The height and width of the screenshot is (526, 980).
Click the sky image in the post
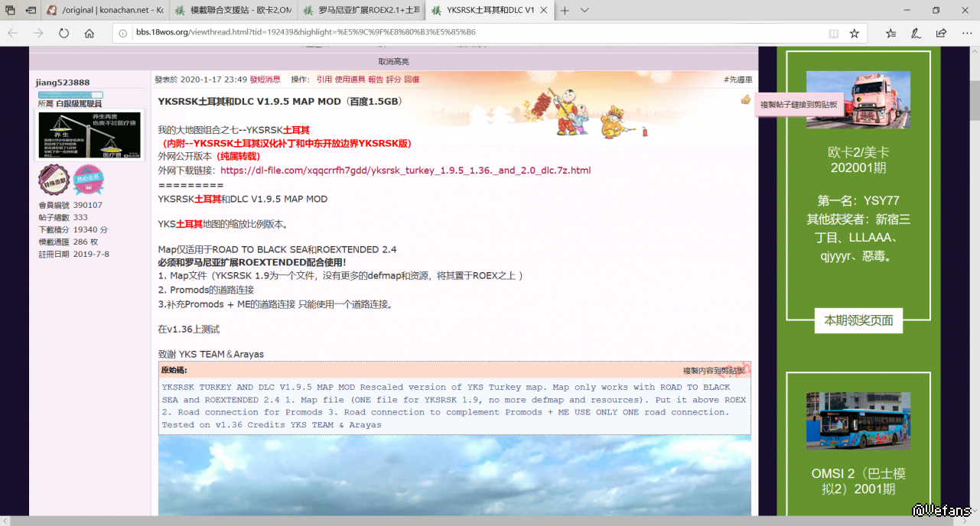pyautogui.click(x=454, y=476)
